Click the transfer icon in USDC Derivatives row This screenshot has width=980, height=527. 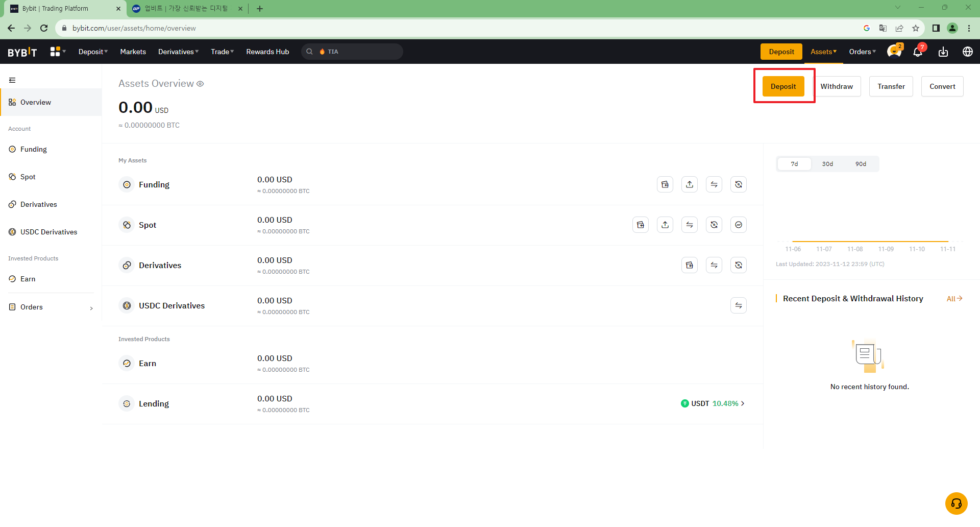click(x=739, y=305)
